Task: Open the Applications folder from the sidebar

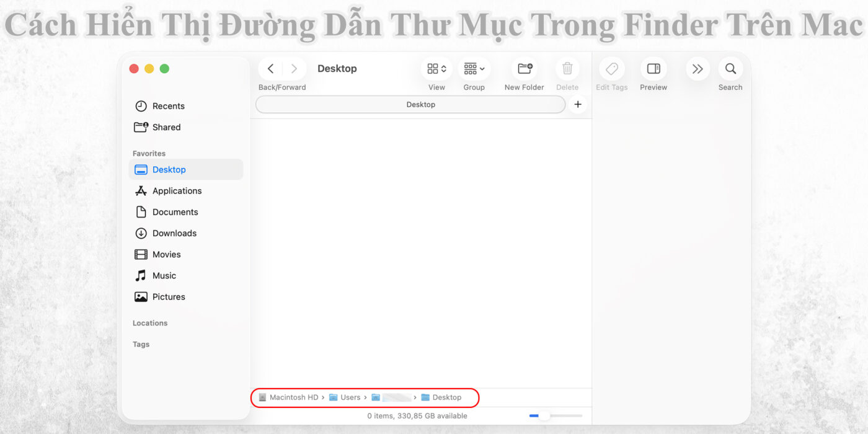Action: pos(177,190)
